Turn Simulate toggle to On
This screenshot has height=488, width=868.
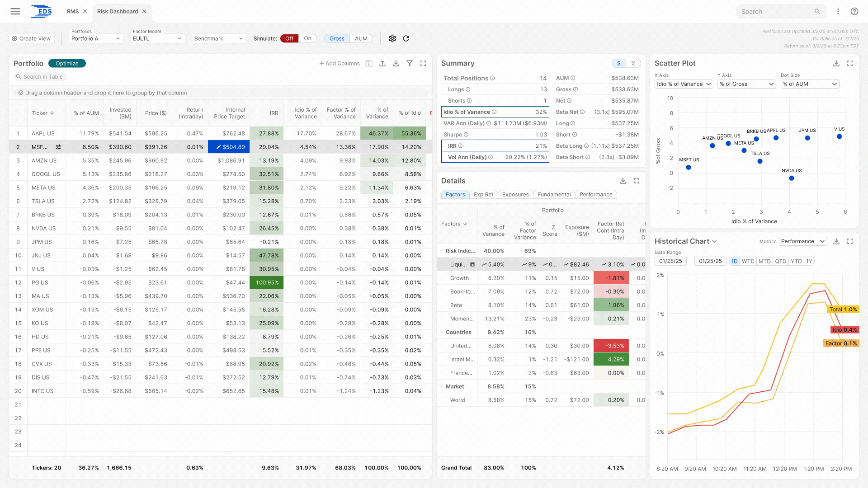[307, 38]
